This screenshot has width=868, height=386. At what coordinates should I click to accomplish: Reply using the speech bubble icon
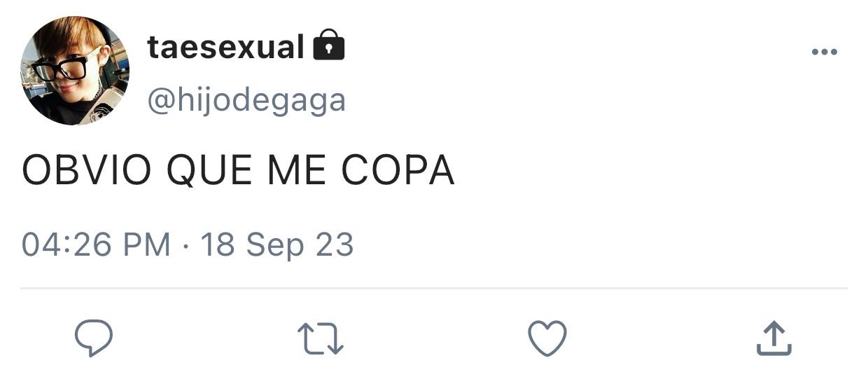tap(94, 339)
